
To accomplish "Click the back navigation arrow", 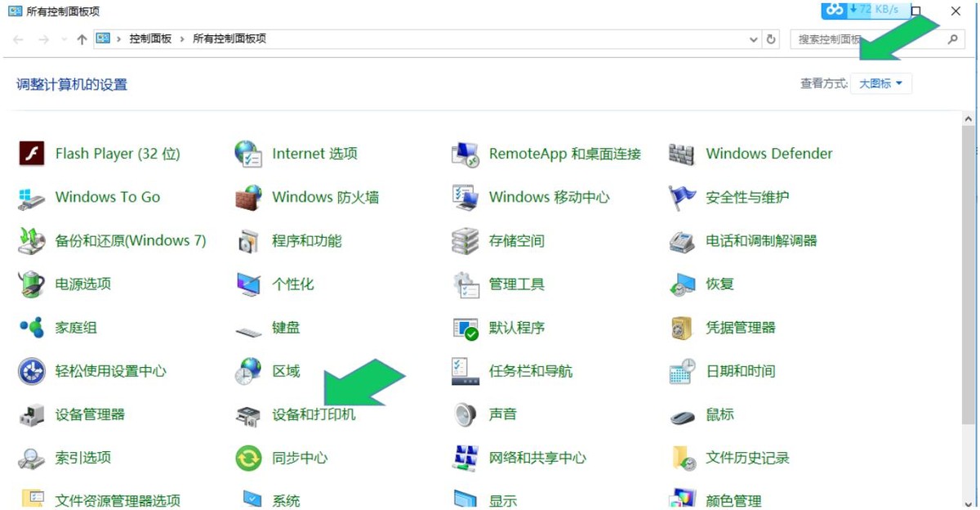I will coord(18,38).
